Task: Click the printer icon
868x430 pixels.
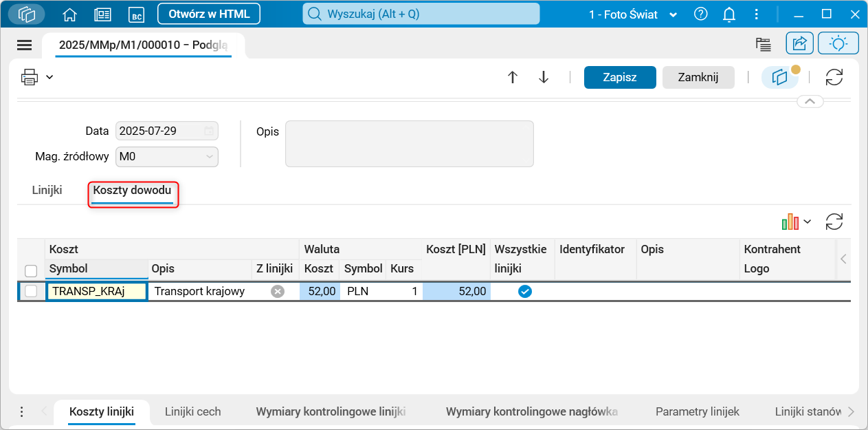Action: click(x=30, y=77)
